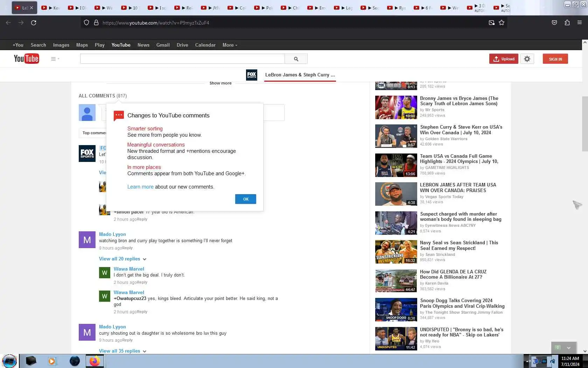Click the blue default user avatar
588x368 pixels.
tap(87, 113)
